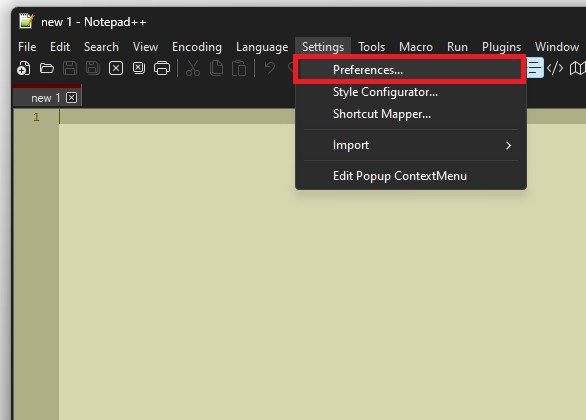Click the Cut scissors icon
The image size is (586, 420).
click(x=193, y=68)
